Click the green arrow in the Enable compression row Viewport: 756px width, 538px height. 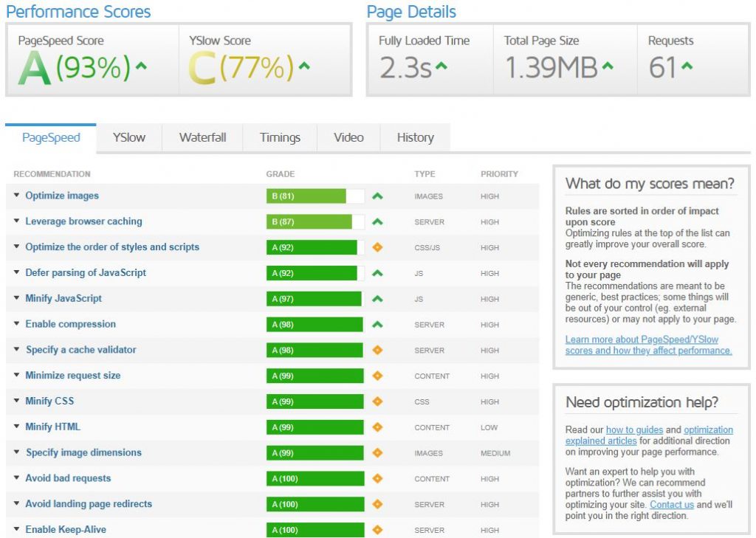pos(377,325)
